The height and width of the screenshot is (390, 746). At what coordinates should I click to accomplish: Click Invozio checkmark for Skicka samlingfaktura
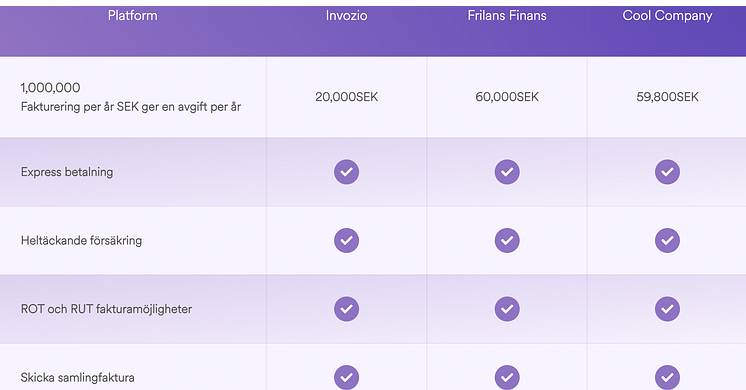(x=346, y=377)
